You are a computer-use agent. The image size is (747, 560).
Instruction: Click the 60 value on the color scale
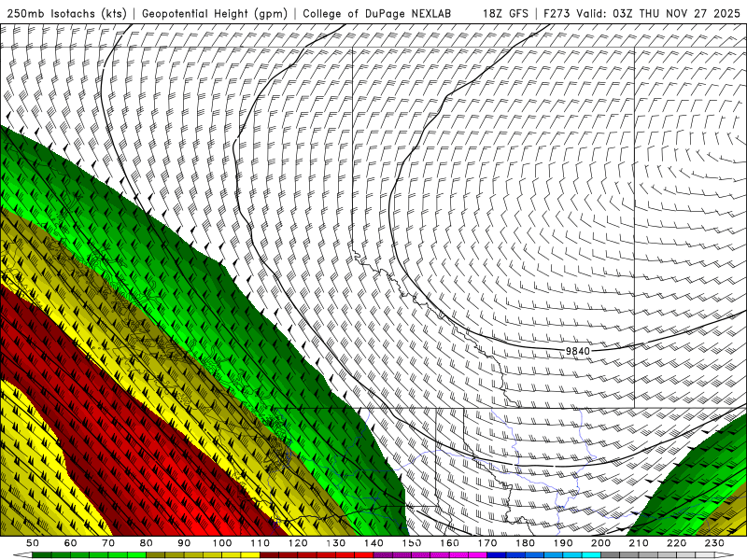pos(71,543)
